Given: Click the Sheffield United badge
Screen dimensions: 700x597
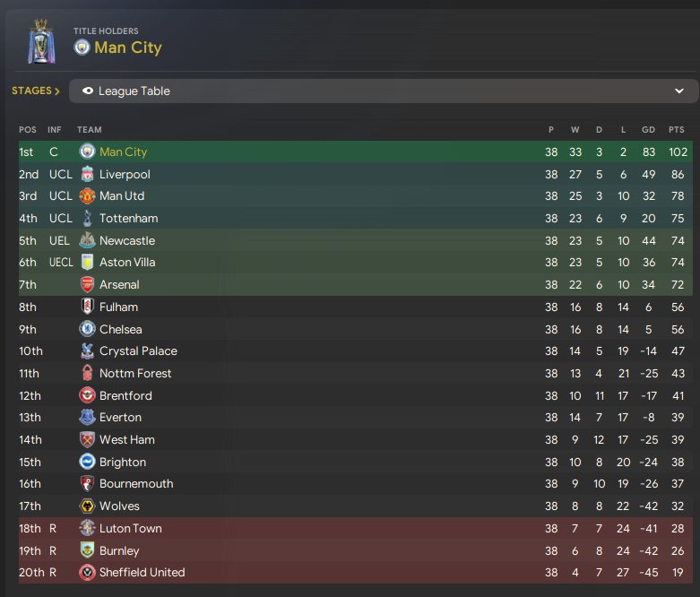Looking at the screenshot, I should tap(87, 573).
